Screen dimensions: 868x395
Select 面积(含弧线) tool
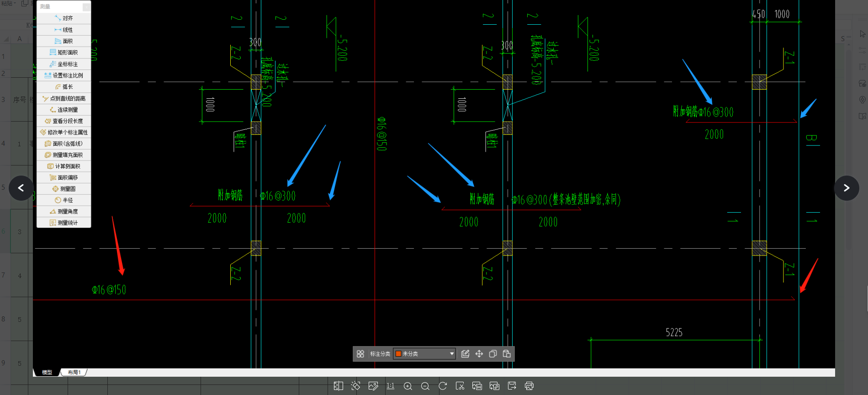(x=64, y=144)
